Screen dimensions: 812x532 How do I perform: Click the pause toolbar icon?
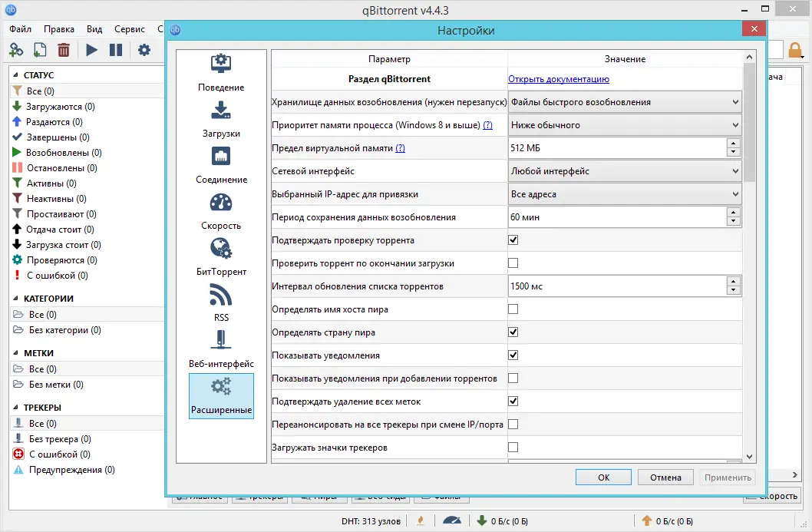point(115,50)
